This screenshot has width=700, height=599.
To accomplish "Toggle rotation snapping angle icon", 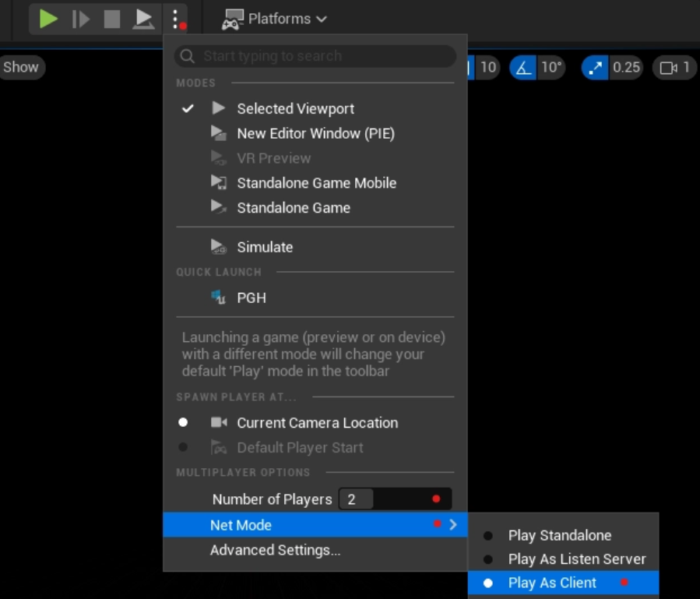I will coord(523,68).
